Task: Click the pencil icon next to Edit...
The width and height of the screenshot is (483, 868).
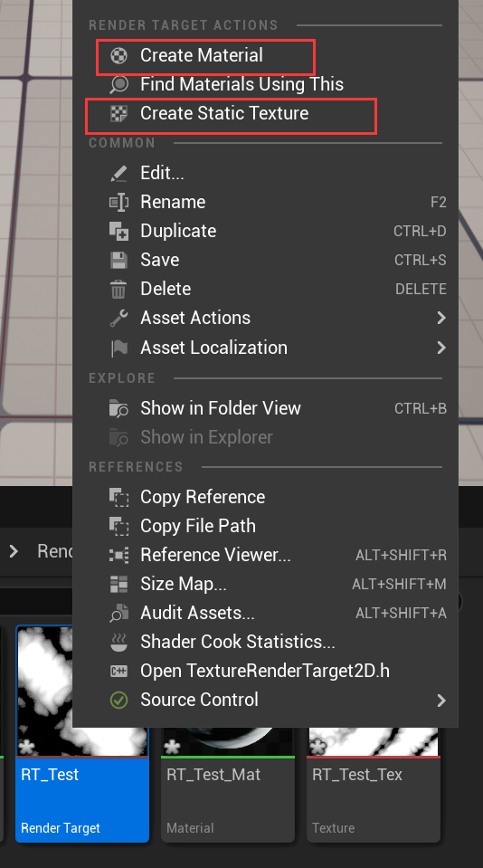Action: 118,173
